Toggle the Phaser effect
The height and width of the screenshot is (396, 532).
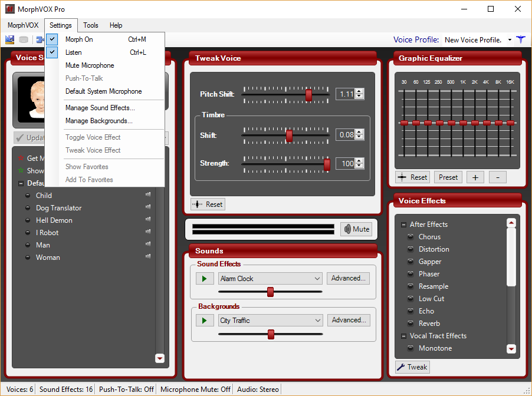point(411,274)
